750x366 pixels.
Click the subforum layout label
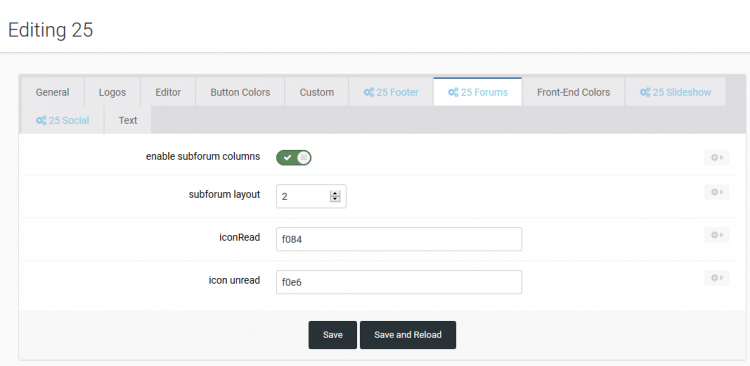pos(224,195)
